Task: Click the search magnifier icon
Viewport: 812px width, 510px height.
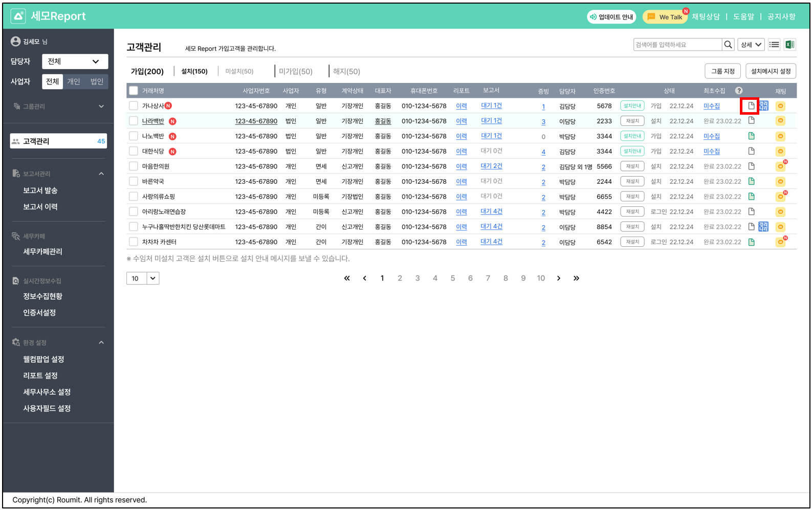Action: click(728, 45)
